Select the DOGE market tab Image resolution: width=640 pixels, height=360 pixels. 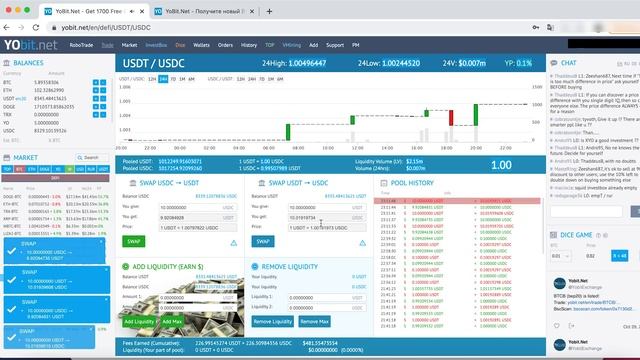[44, 169]
